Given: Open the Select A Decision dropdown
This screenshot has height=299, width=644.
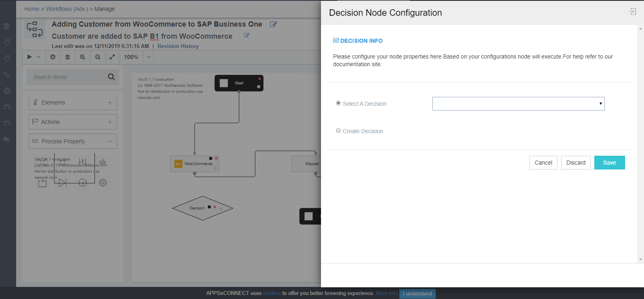Looking at the screenshot, I should point(518,104).
